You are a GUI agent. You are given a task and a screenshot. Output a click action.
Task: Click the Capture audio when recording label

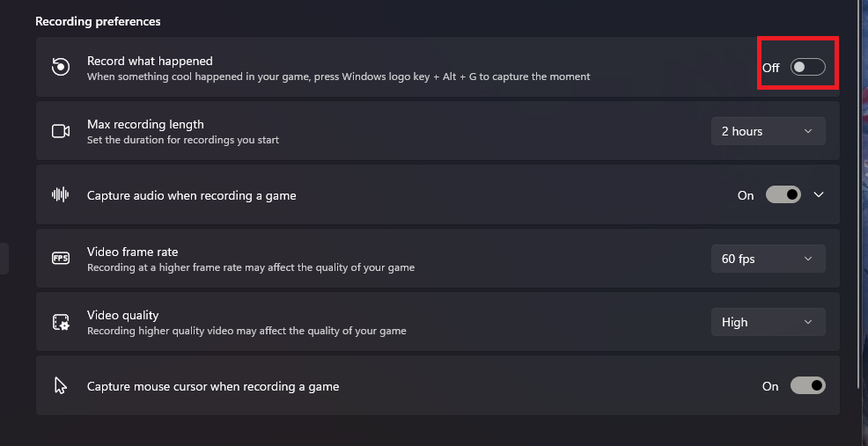tap(191, 195)
